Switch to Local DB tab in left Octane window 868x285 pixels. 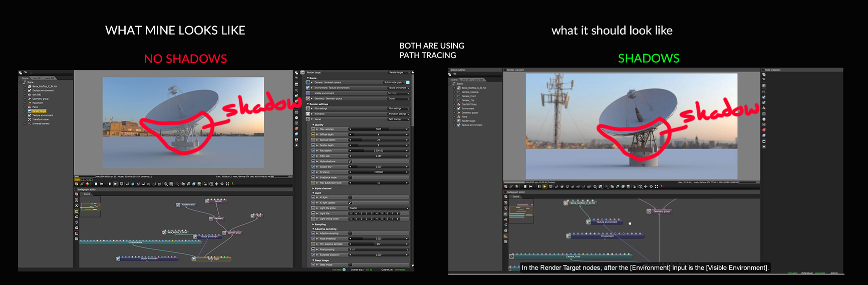click(x=49, y=78)
